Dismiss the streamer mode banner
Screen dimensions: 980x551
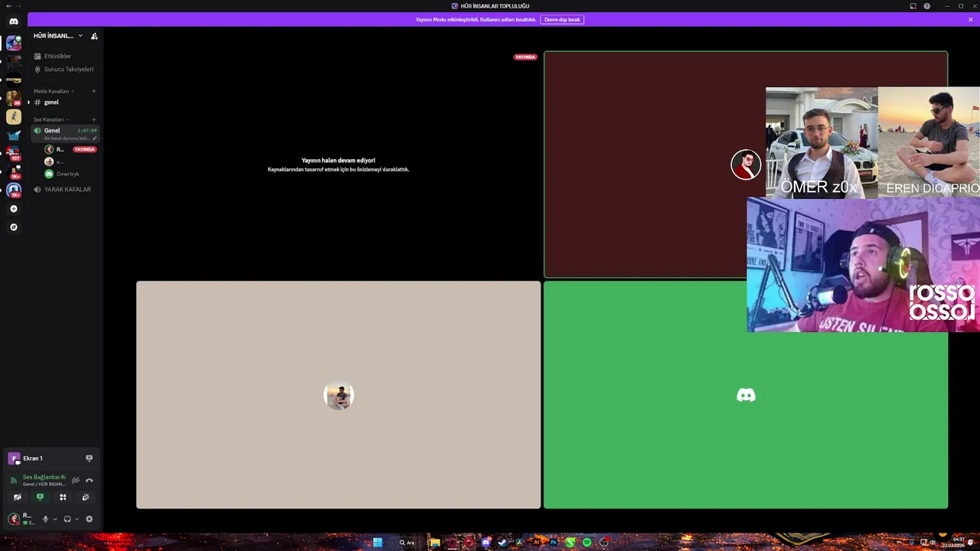pos(971,19)
